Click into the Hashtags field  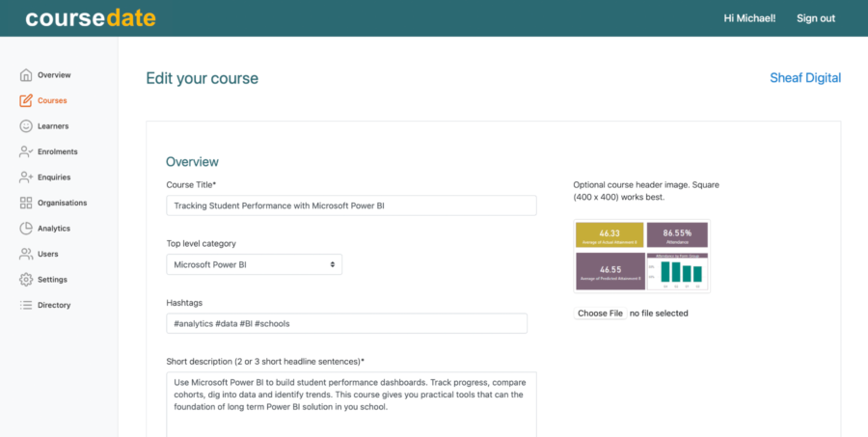point(346,323)
